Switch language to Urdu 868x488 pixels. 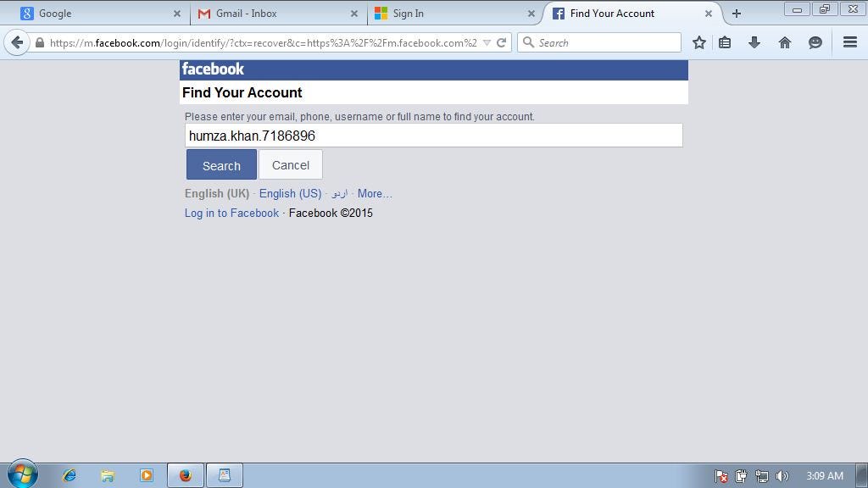[339, 194]
